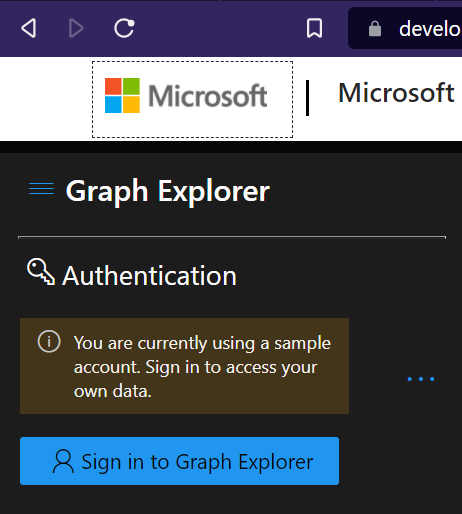Open the three-dot more options menu

tap(421, 379)
